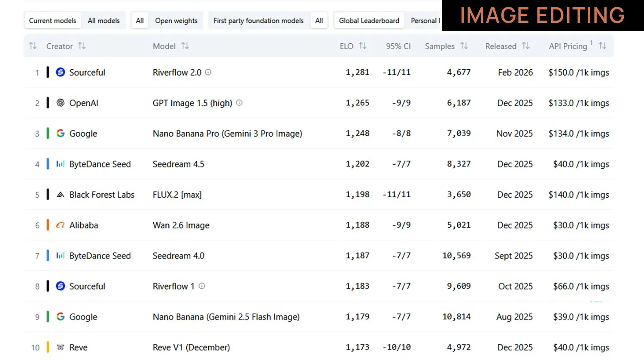Click the Nano Banana Pro model name
Image resolution: width=644 pixels, height=362 pixels.
point(227,134)
